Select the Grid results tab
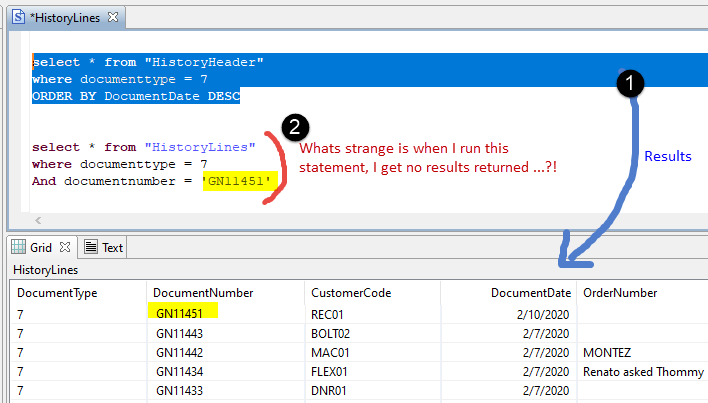708x403 pixels. tap(40, 247)
